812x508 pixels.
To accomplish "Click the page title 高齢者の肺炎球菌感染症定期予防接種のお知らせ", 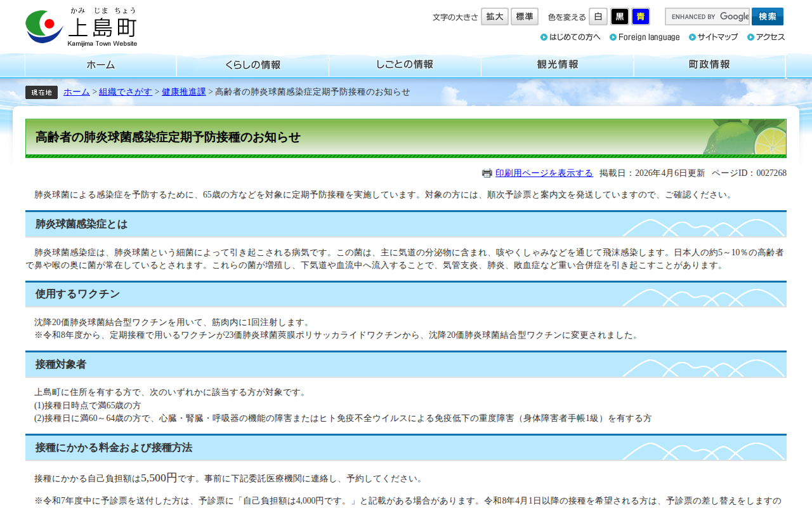I will pos(168,137).
